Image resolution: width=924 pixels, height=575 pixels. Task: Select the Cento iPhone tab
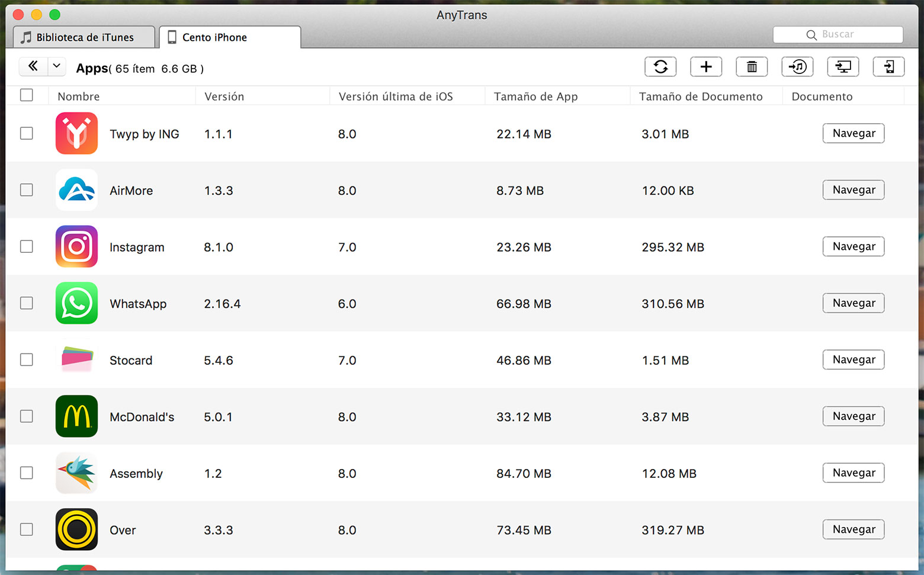230,37
